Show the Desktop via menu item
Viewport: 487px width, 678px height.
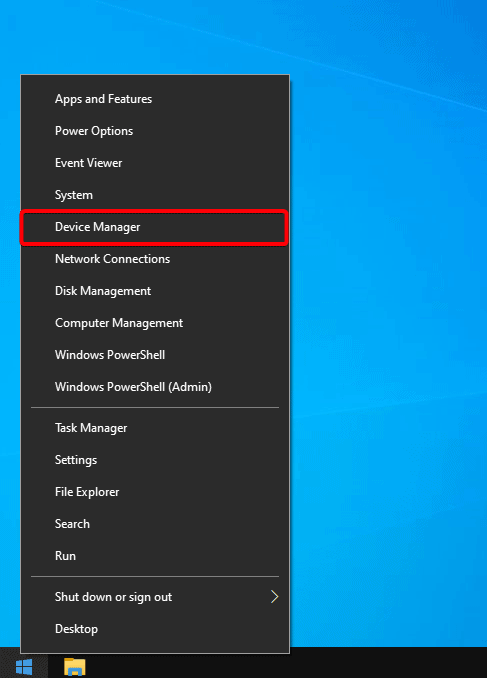coord(155,629)
